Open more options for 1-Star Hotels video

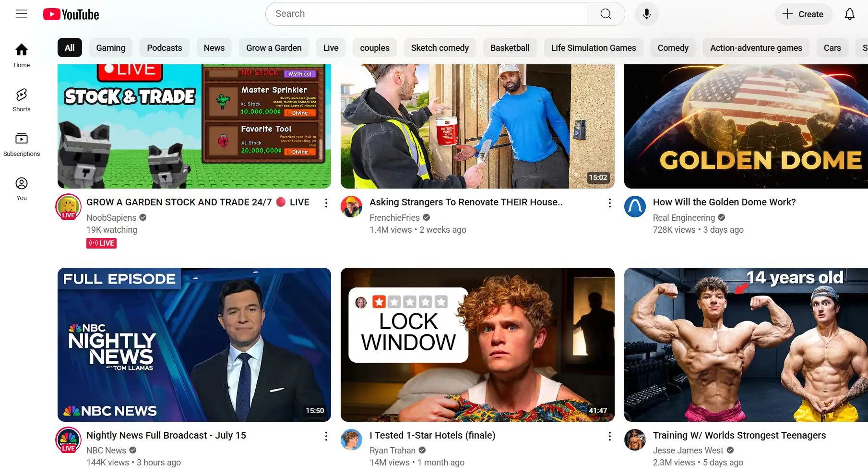(x=610, y=436)
